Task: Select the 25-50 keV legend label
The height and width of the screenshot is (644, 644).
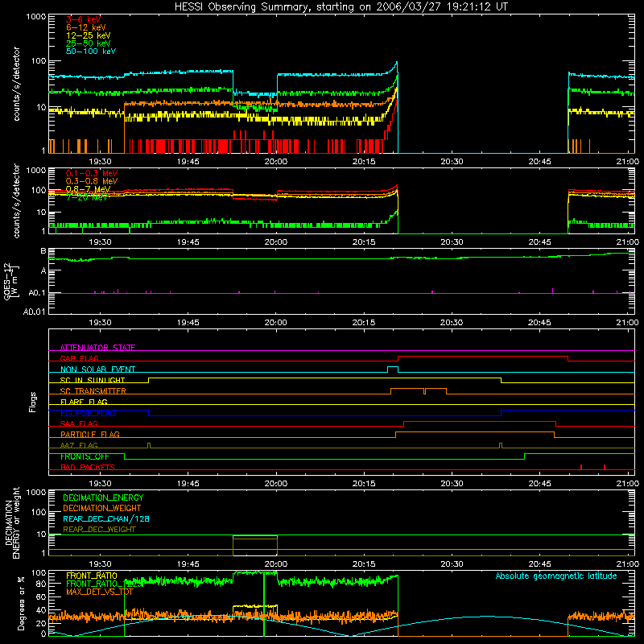Action: click(x=88, y=43)
